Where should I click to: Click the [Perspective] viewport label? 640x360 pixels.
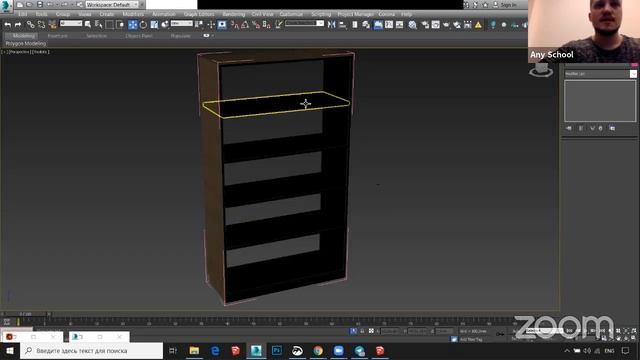[x=19, y=52]
